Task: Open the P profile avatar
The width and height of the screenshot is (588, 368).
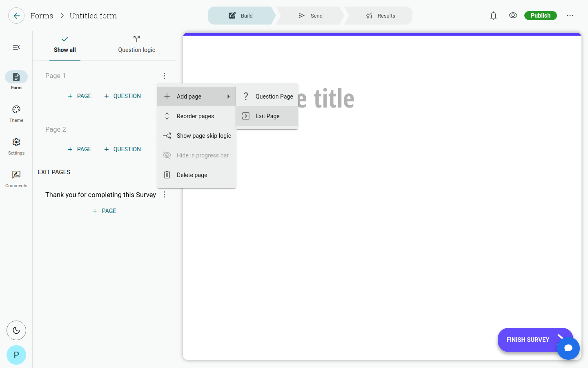Action: 16,355
